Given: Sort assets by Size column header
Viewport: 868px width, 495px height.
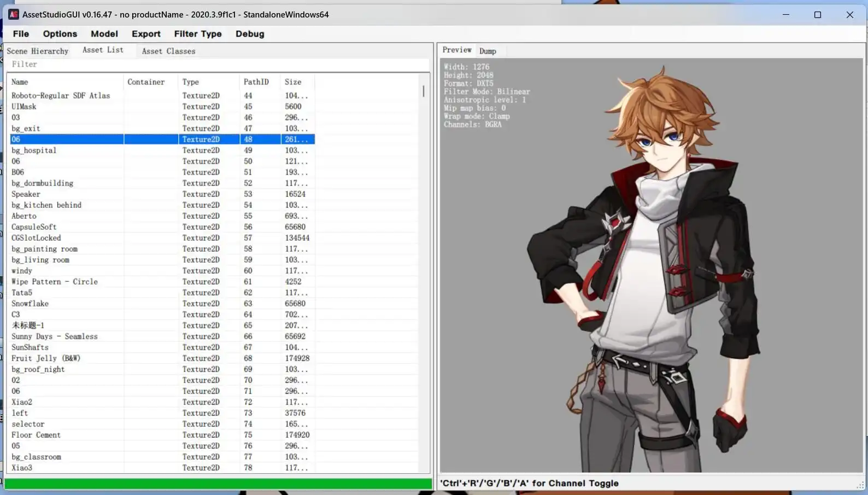Looking at the screenshot, I should [292, 82].
